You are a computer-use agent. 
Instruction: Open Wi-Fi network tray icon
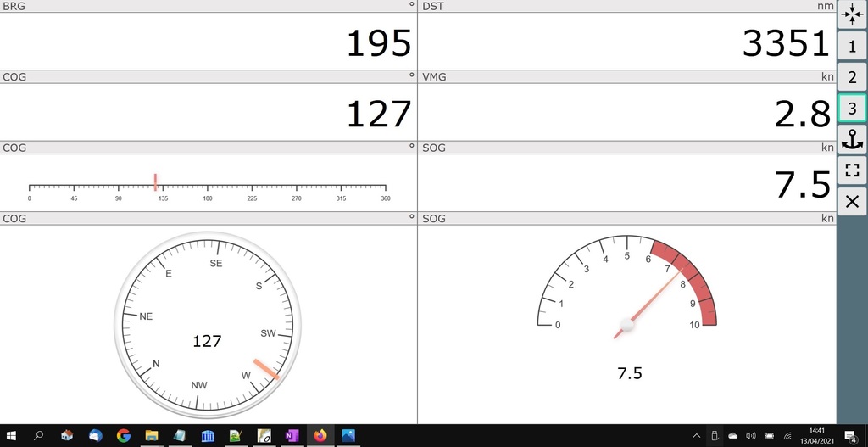click(x=787, y=436)
